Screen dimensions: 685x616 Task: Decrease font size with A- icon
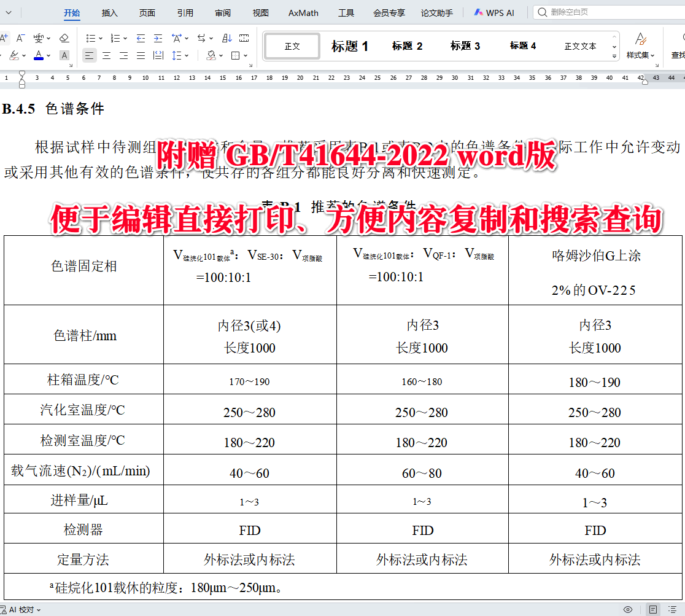[x=20, y=38]
